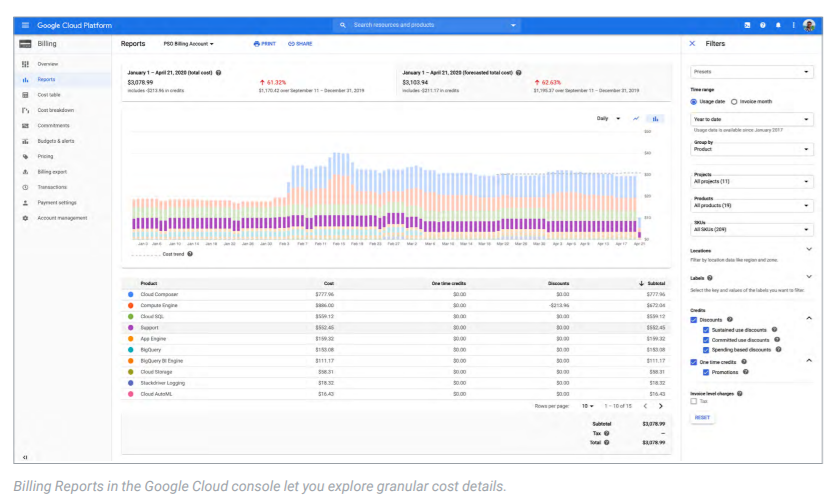The image size is (835, 496).
Task: Enable the Tax invoice level charges checkbox
Action: tap(693, 401)
